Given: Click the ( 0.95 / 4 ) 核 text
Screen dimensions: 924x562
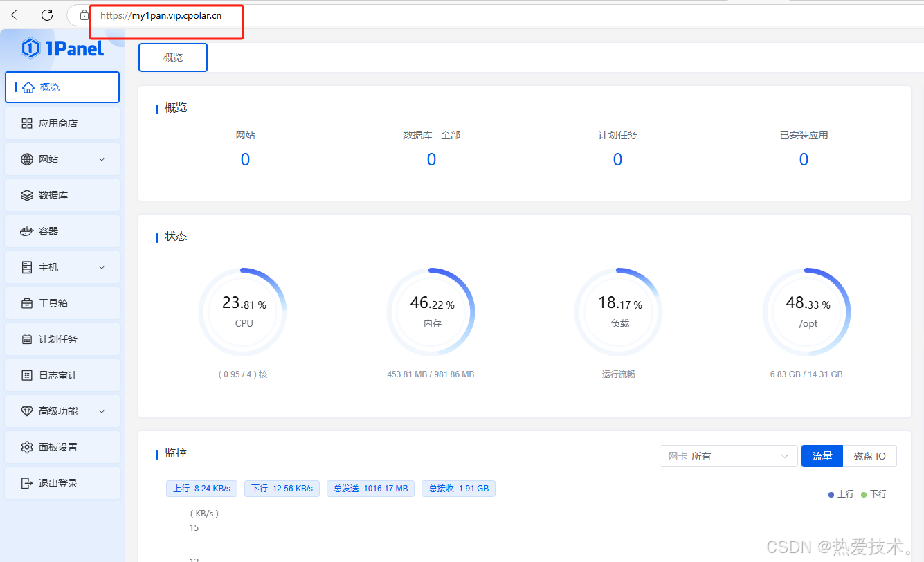Looking at the screenshot, I should coord(243,374).
